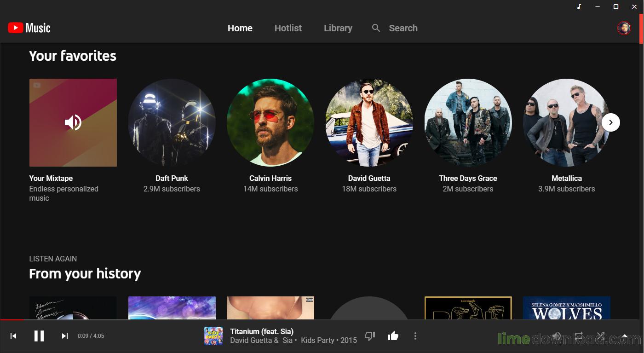Go back to the previous track
The height and width of the screenshot is (353, 644).
[x=13, y=336]
